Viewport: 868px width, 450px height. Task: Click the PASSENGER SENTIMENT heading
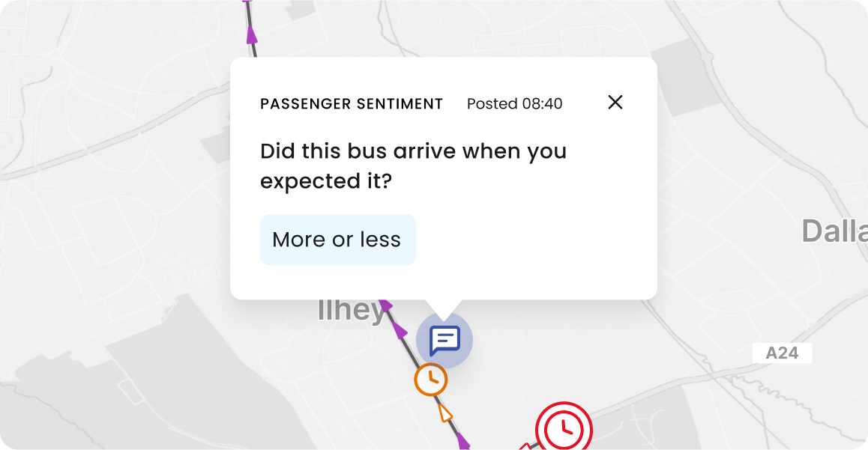point(352,104)
